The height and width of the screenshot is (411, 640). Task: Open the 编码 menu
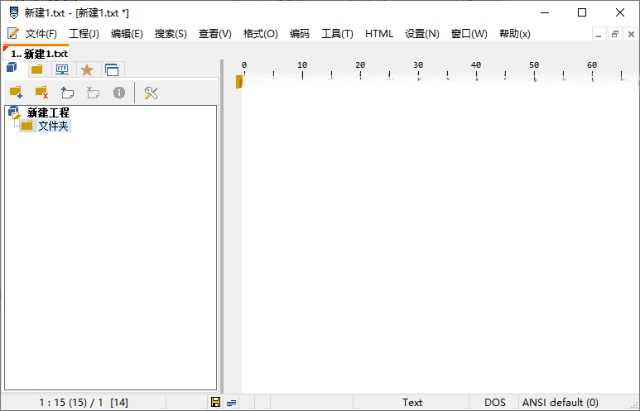(x=300, y=34)
